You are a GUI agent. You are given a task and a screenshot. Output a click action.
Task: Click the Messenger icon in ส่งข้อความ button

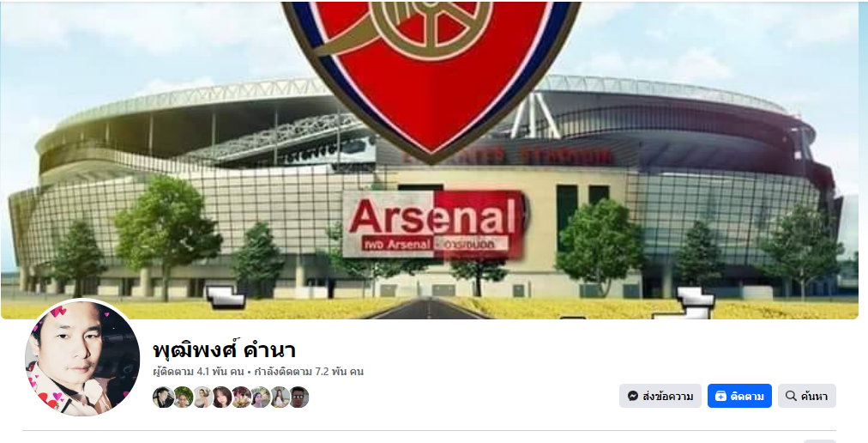[x=633, y=396]
